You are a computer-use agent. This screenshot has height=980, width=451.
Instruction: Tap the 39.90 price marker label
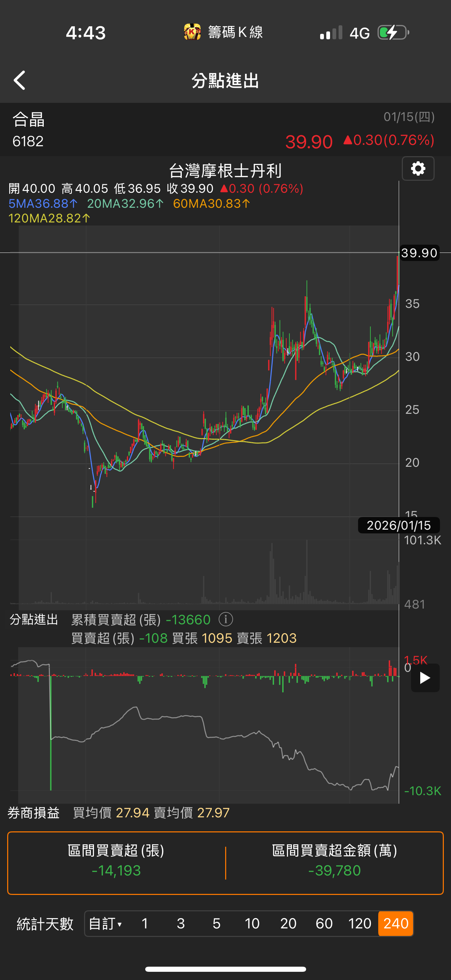pos(419,253)
